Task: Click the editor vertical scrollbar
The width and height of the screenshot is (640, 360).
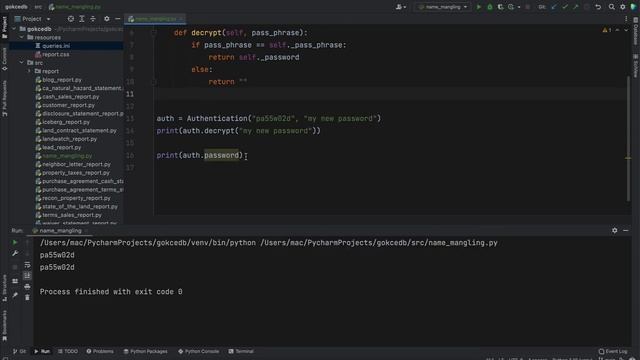Action: tap(628, 139)
